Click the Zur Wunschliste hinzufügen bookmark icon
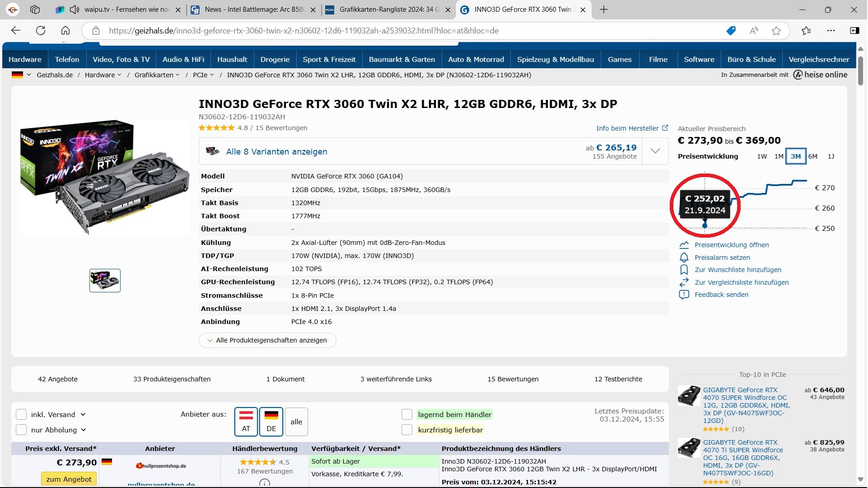The image size is (868, 488). click(685, 270)
